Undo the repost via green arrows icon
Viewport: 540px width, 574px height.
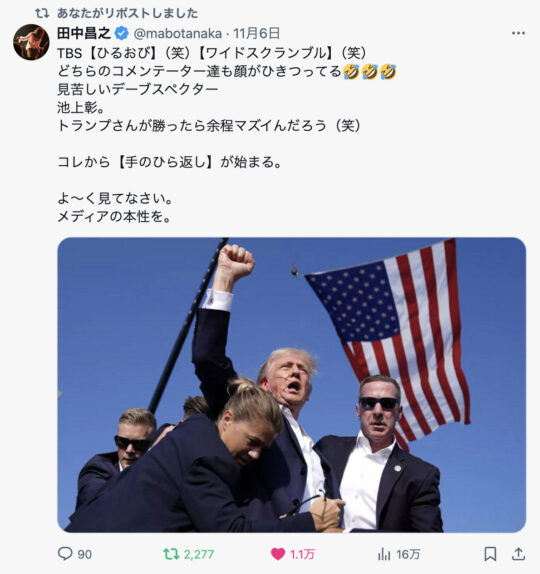tap(171, 554)
